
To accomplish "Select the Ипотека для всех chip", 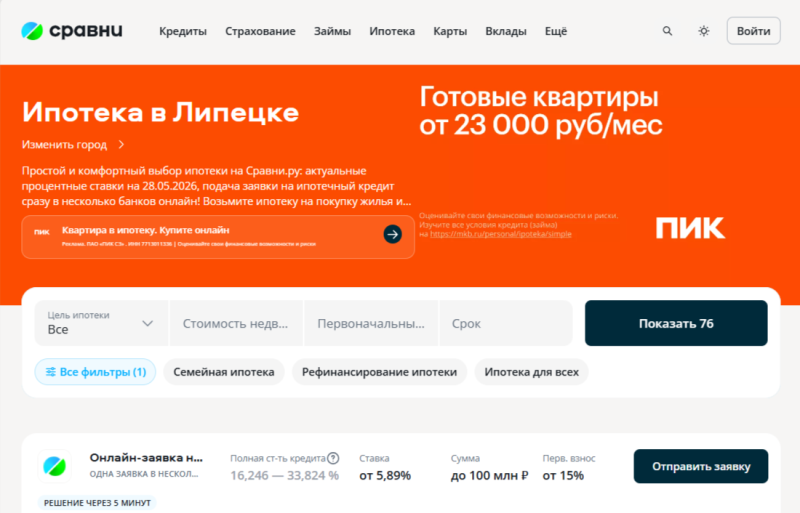I will pos(532,372).
